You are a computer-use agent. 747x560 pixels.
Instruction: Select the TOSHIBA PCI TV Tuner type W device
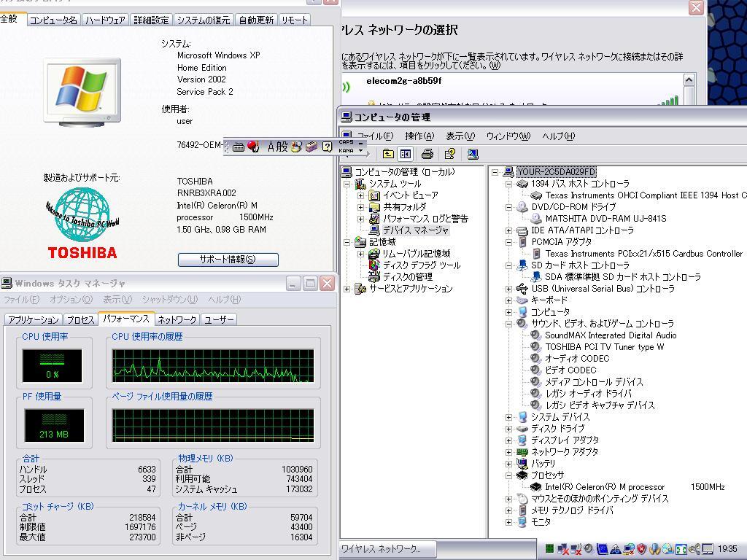(605, 347)
